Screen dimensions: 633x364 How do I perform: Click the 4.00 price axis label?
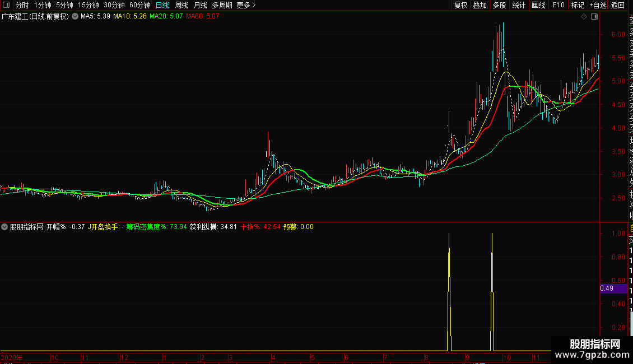[618, 128]
